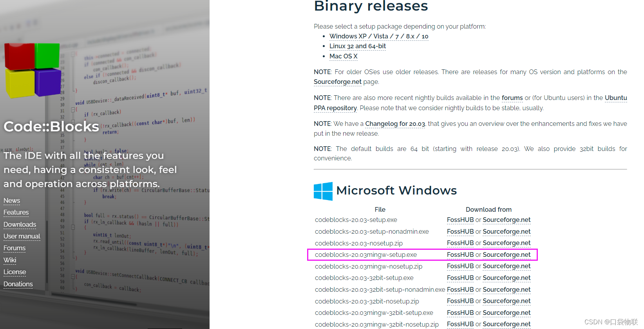Download codeblocks-20.03mingw-setup.exe from FossHUB
644x329 pixels.
[x=460, y=255]
